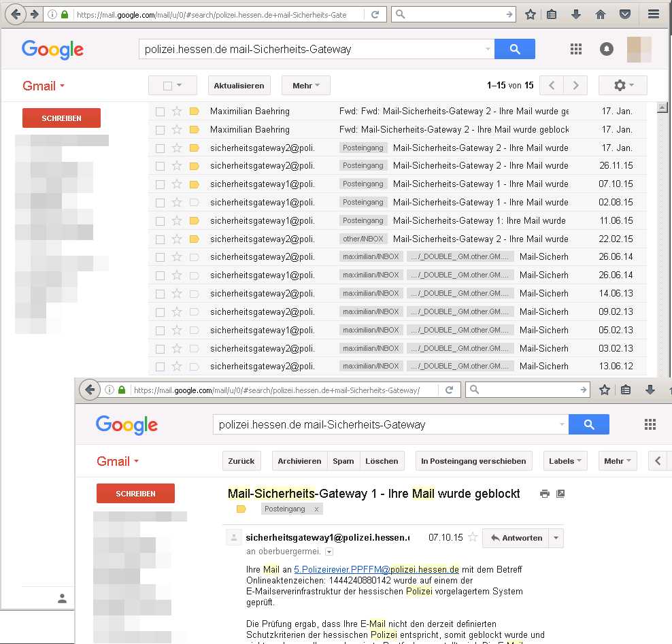Check the box for email dated 11.06.15
The image size is (672, 644).
[160, 221]
